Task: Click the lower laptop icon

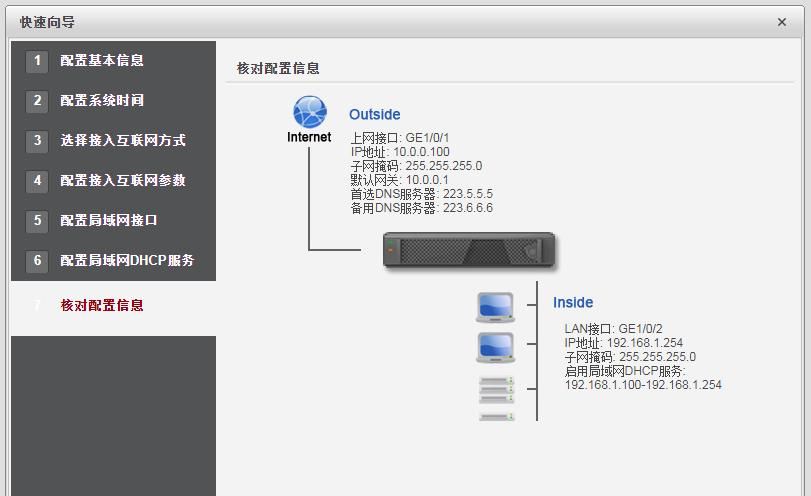Action: click(x=495, y=347)
